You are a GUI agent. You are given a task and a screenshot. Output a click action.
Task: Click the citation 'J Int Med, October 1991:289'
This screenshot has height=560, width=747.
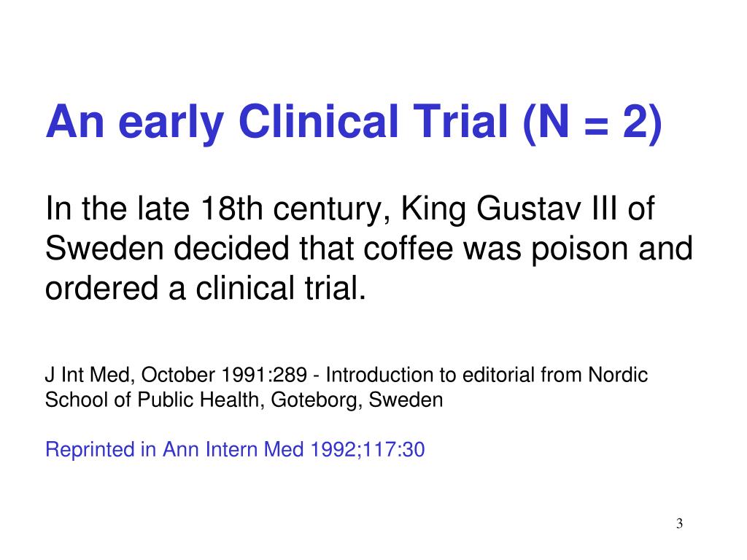(176, 376)
